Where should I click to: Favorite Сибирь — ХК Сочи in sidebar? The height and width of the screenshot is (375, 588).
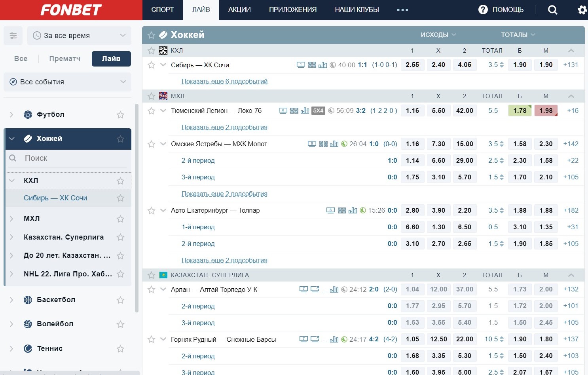[120, 198]
